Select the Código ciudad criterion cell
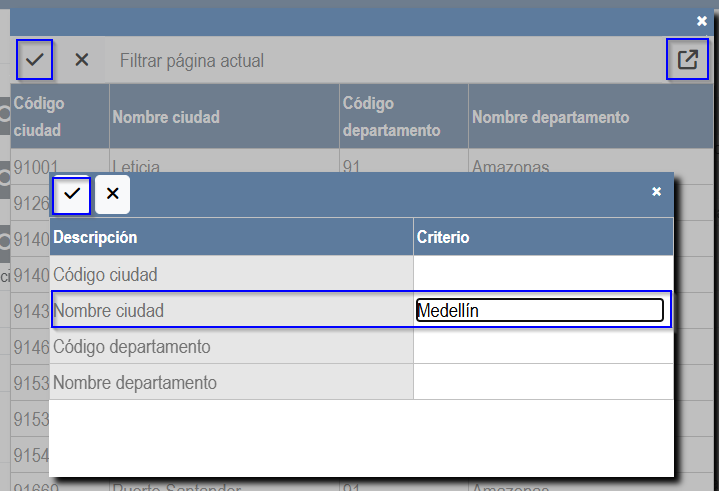Screen dimensions: 719x491 click(542, 274)
